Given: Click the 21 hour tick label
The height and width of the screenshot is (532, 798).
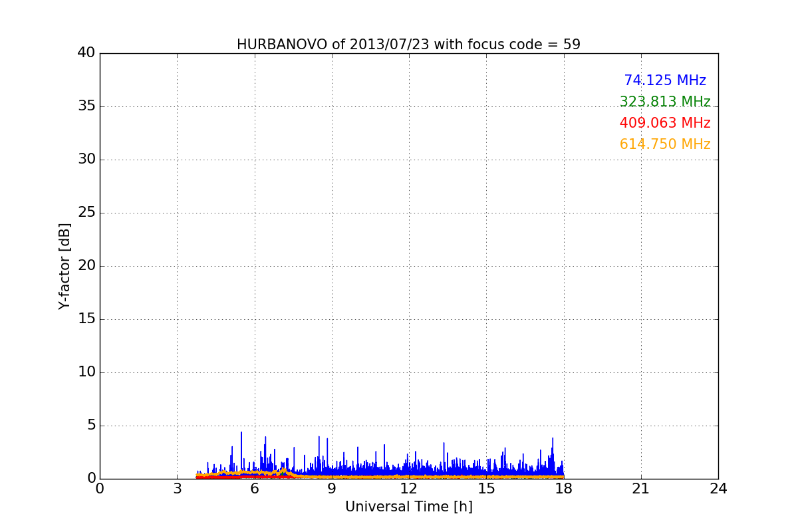Looking at the screenshot, I should pos(641,489).
